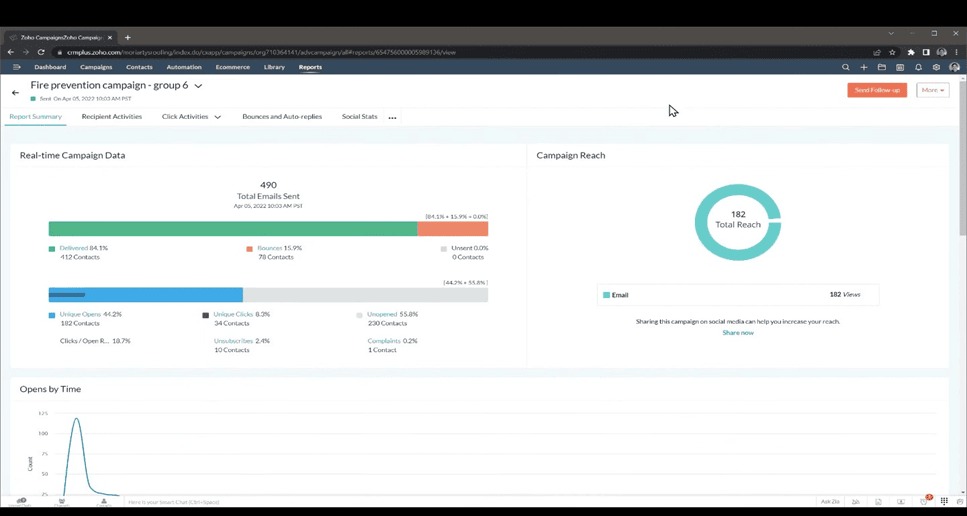The width and height of the screenshot is (967, 516).
Task: Click the Share now link
Action: [x=738, y=332]
